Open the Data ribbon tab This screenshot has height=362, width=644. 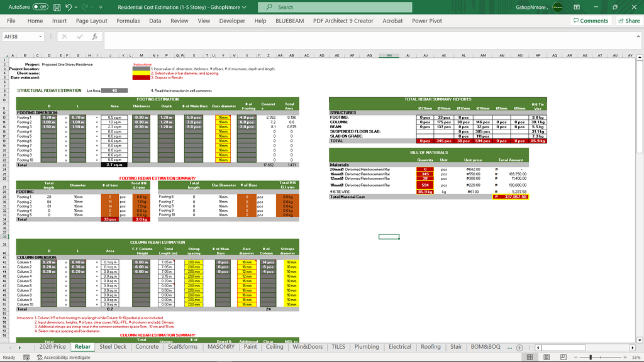(x=155, y=21)
